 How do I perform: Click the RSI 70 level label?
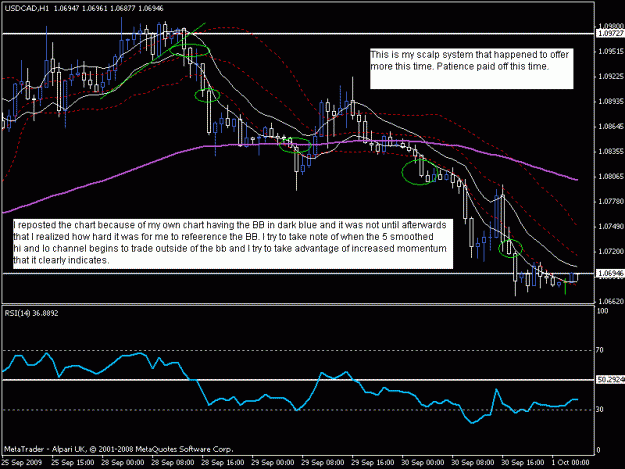[x=600, y=350]
